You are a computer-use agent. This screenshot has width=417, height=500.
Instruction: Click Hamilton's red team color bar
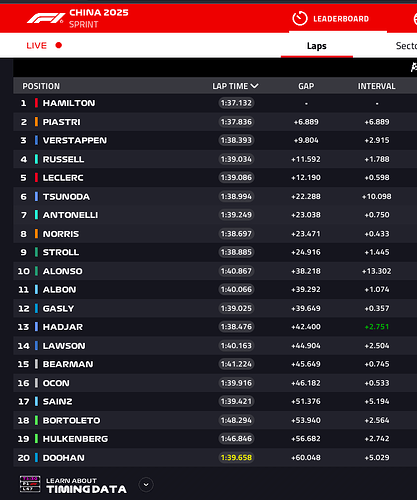[x=36, y=103]
